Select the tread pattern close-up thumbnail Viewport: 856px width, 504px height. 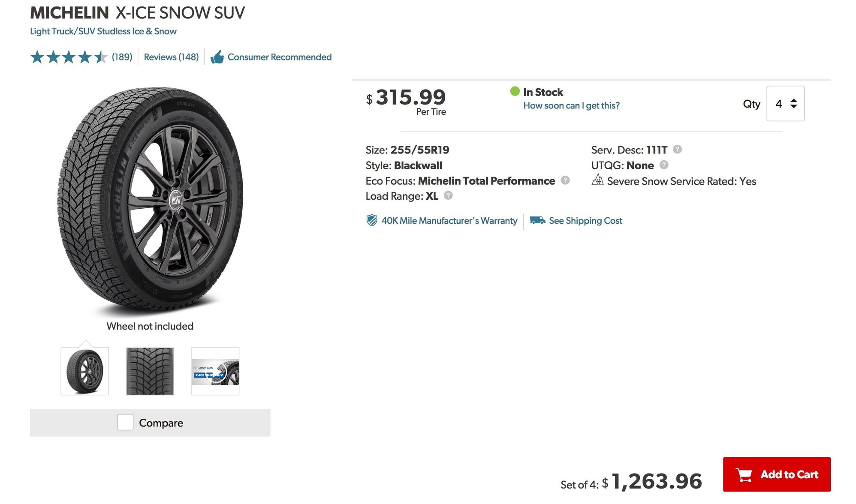coord(150,371)
